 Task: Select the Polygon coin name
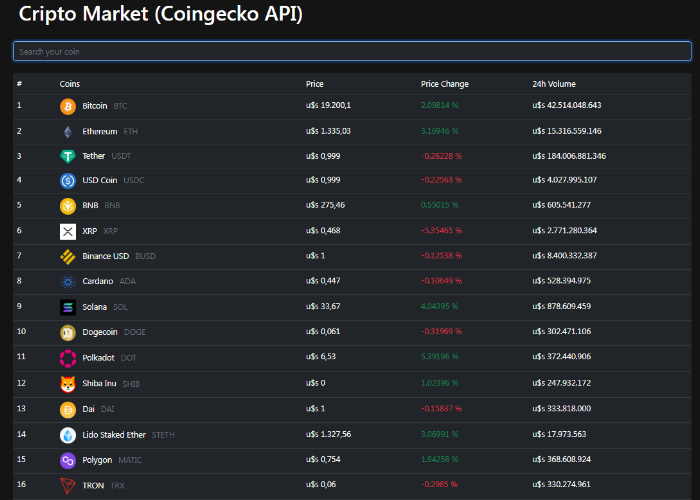tap(97, 460)
